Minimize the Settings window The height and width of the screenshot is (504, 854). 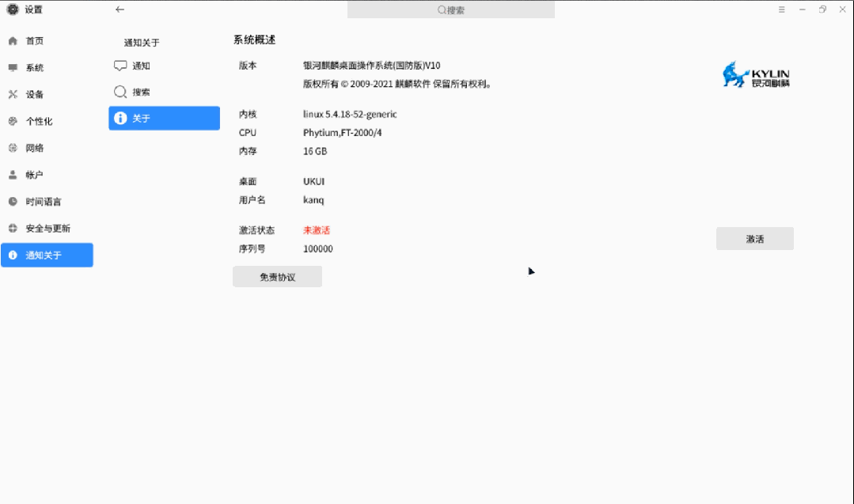803,9
